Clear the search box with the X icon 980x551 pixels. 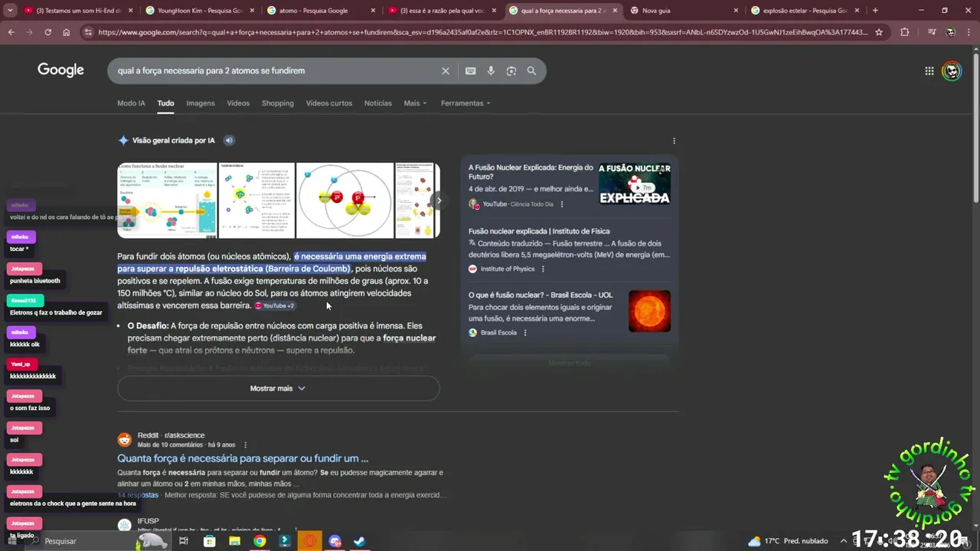coord(446,70)
